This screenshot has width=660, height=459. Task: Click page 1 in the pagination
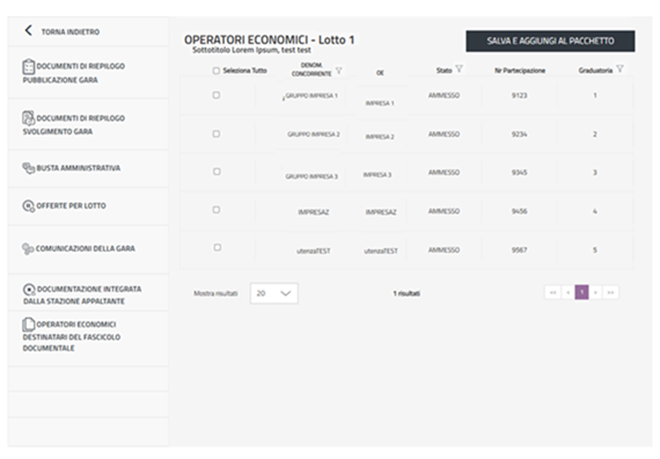click(581, 293)
